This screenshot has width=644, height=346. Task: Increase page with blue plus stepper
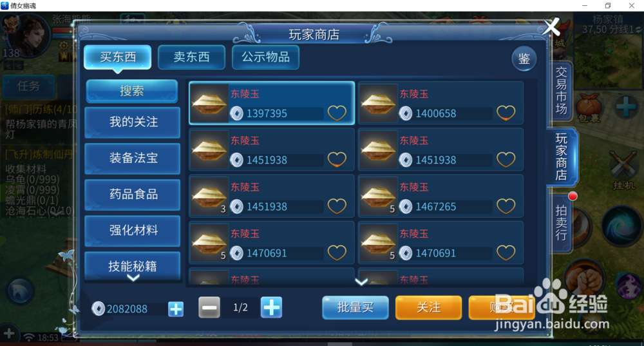pyautogui.click(x=272, y=307)
